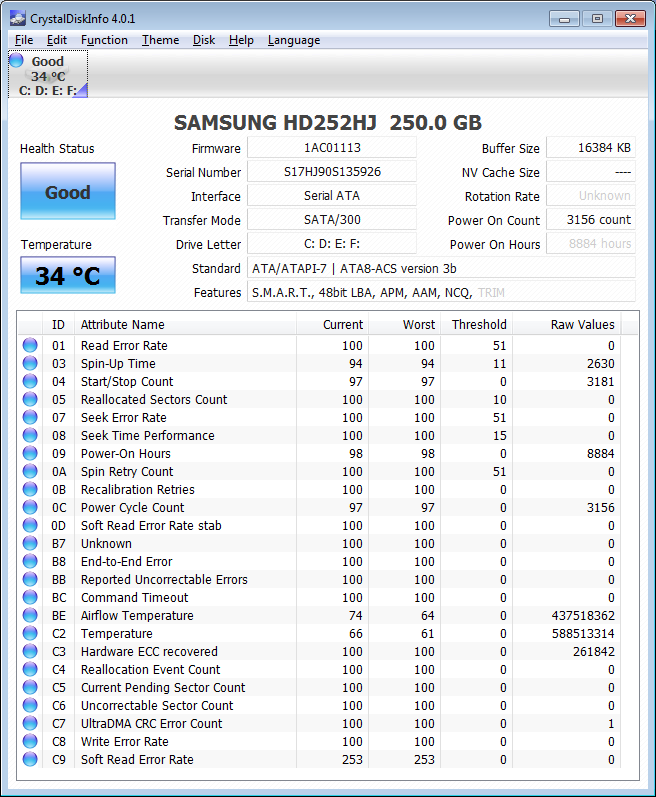Click status icon for Soft Read Error Rate stab

[30, 525]
